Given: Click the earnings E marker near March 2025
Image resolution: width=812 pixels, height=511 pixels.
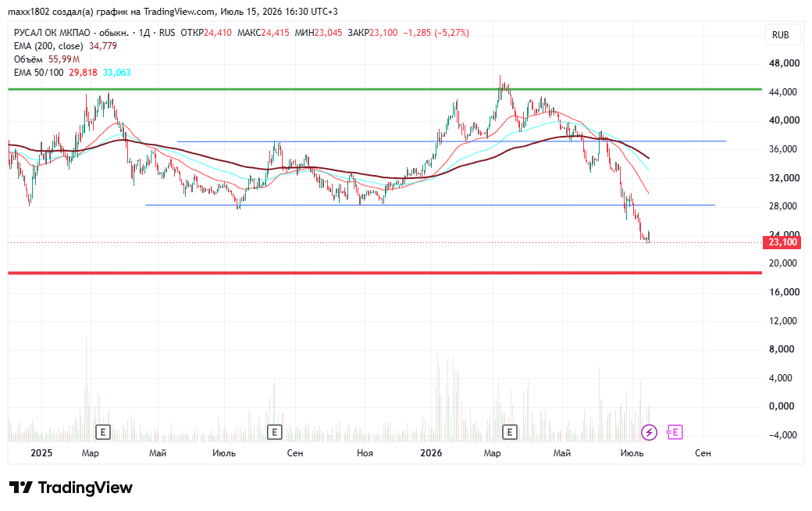Looking at the screenshot, I should tap(103, 432).
